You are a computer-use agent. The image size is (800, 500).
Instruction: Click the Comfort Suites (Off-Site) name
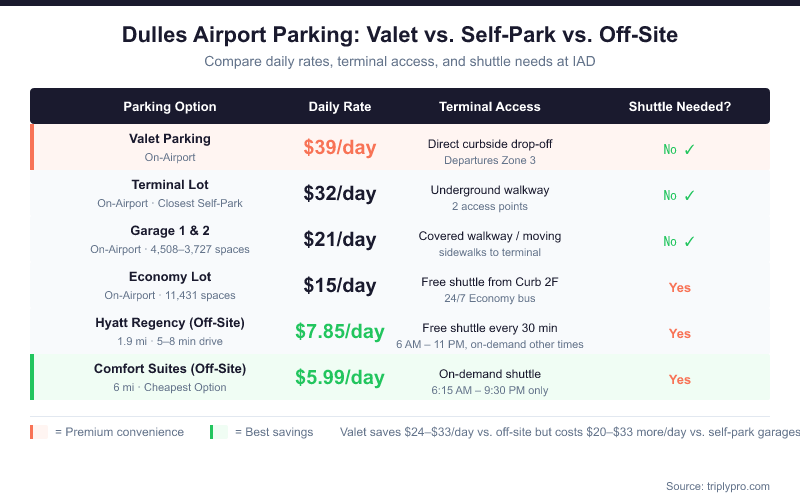tap(170, 369)
